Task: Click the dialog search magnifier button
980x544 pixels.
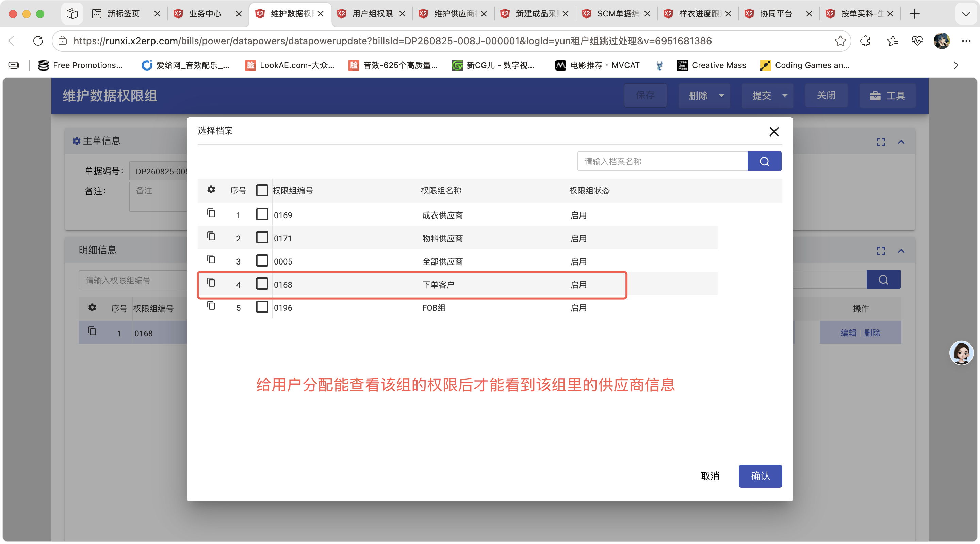Action: (x=764, y=161)
